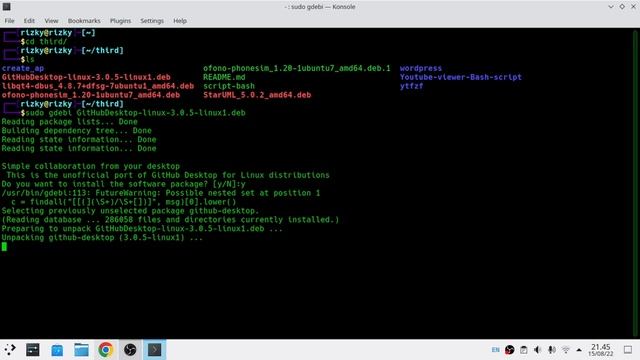Click the Konsole window icon in title bar
The image size is (640, 360).
pos(7,7)
